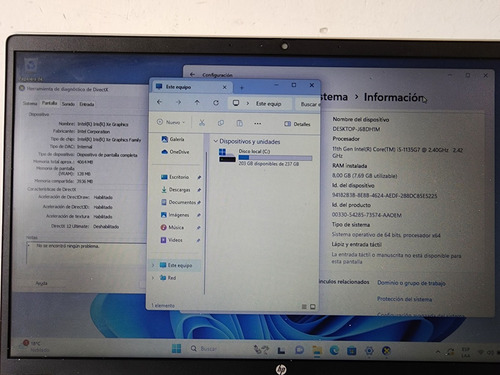Click the weather widget on taskbar

click(35, 346)
